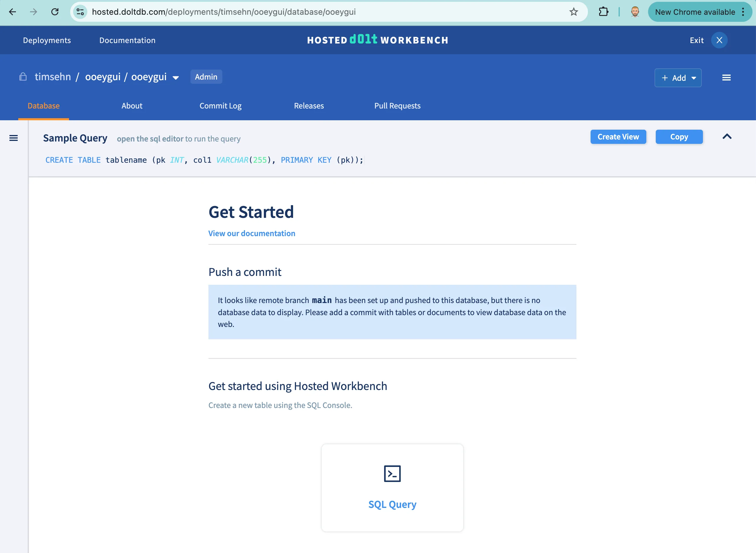Image resolution: width=756 pixels, height=553 pixels.
Task: Reload the page
Action: point(55,12)
